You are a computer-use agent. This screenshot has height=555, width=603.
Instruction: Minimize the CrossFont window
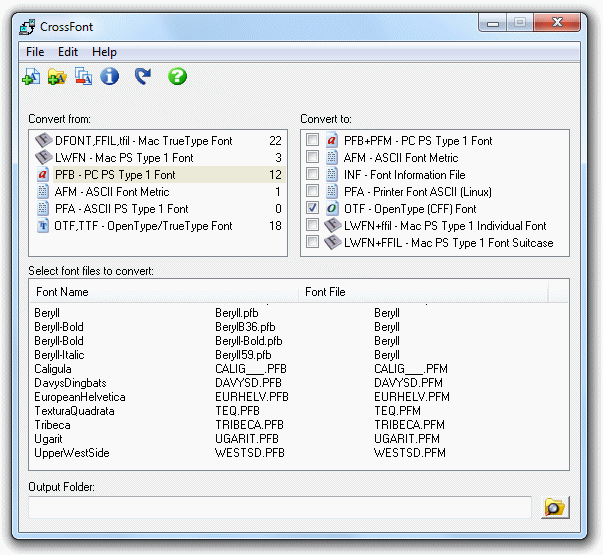coord(493,23)
